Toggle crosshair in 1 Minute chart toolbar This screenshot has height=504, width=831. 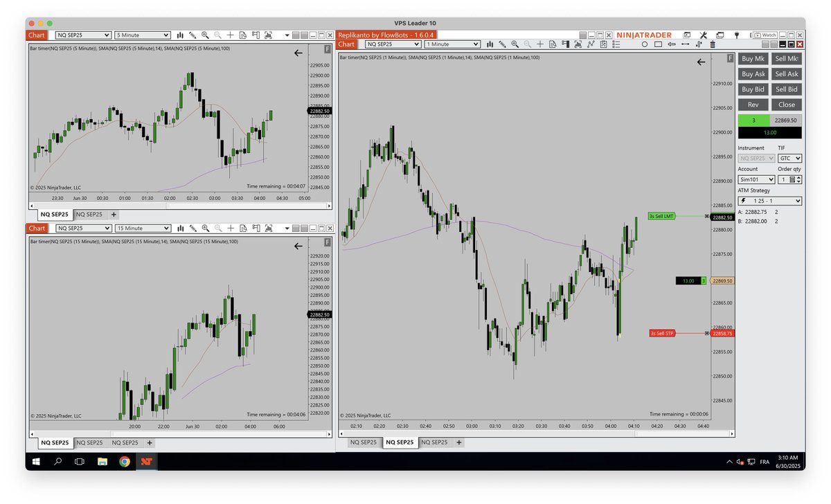(x=539, y=44)
